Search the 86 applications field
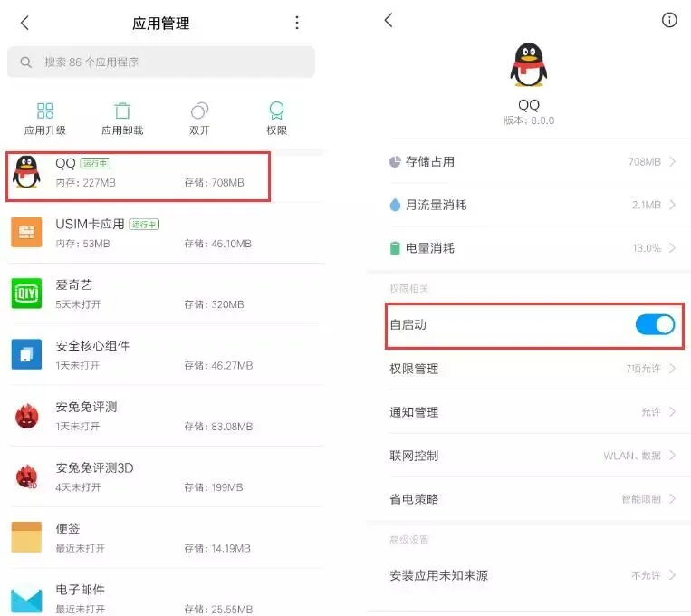Image resolution: width=691 pixels, height=616 pixels. pos(161,63)
